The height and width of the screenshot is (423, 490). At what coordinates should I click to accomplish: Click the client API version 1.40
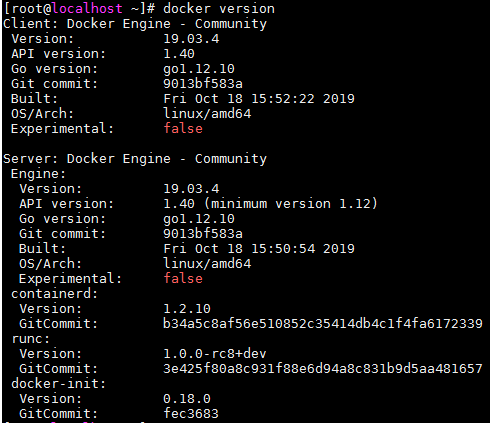179,54
